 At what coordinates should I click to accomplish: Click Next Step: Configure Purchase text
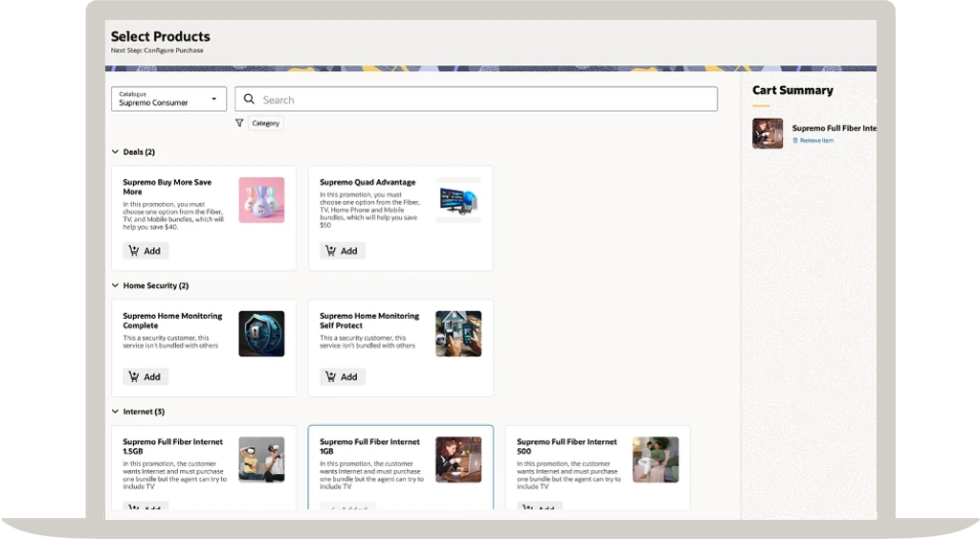point(157,51)
